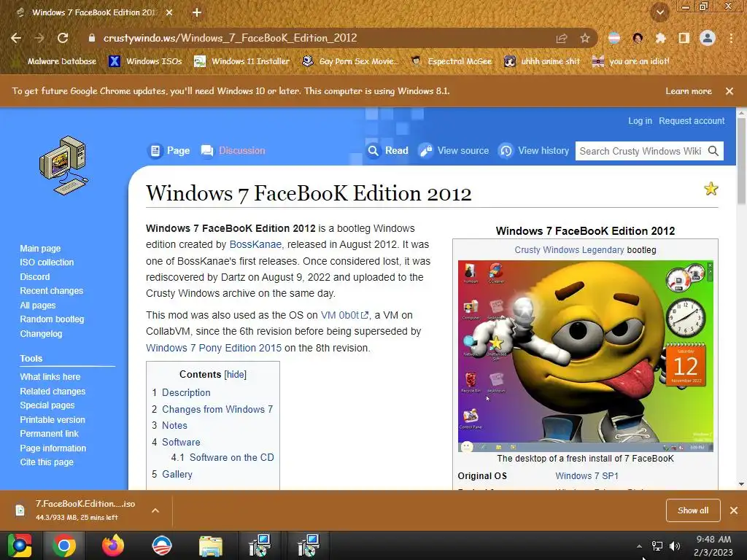
Task: Open the Windows ISOs bookmark
Action: point(145,61)
